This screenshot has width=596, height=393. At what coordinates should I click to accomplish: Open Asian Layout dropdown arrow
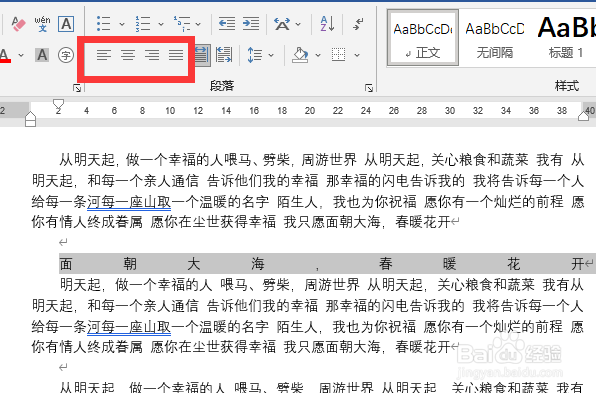point(298,24)
